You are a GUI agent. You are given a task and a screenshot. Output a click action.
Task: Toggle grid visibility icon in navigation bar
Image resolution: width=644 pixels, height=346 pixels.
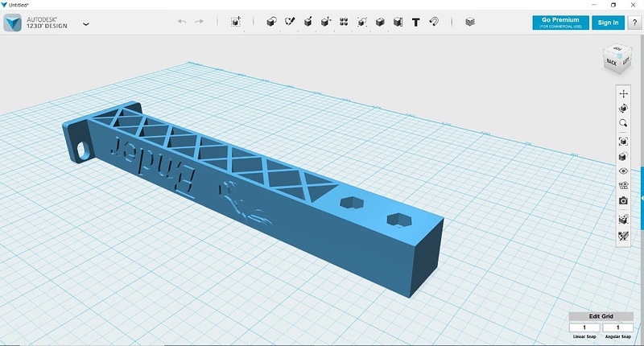[x=623, y=186]
